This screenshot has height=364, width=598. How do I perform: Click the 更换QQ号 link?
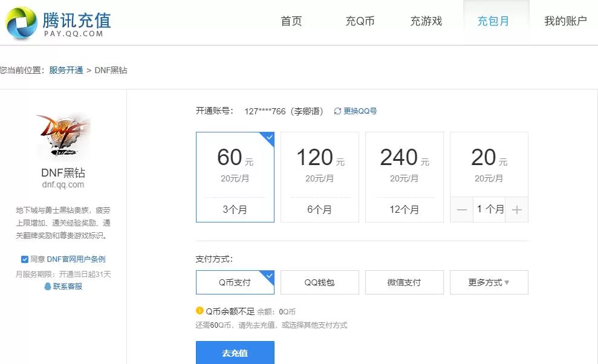(x=360, y=111)
